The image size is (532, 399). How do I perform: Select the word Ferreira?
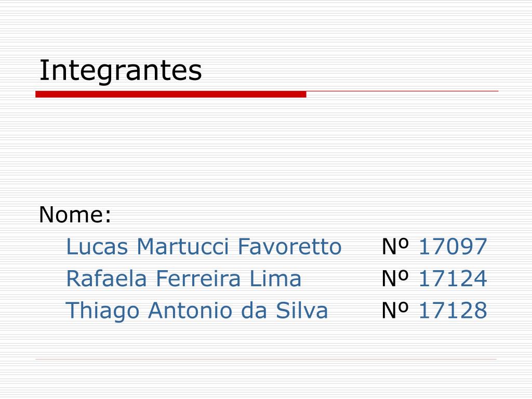tap(198, 278)
